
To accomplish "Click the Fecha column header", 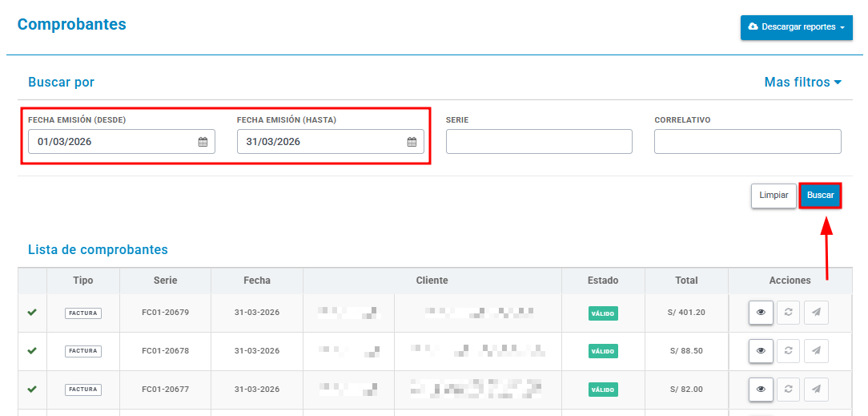I will pyautogui.click(x=257, y=281).
